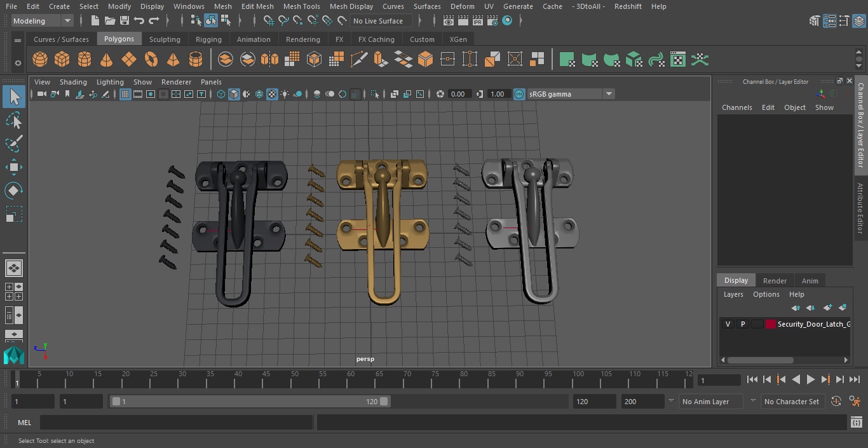Toggle the viewport grid display icon
The height and width of the screenshot is (448, 868).
125,94
